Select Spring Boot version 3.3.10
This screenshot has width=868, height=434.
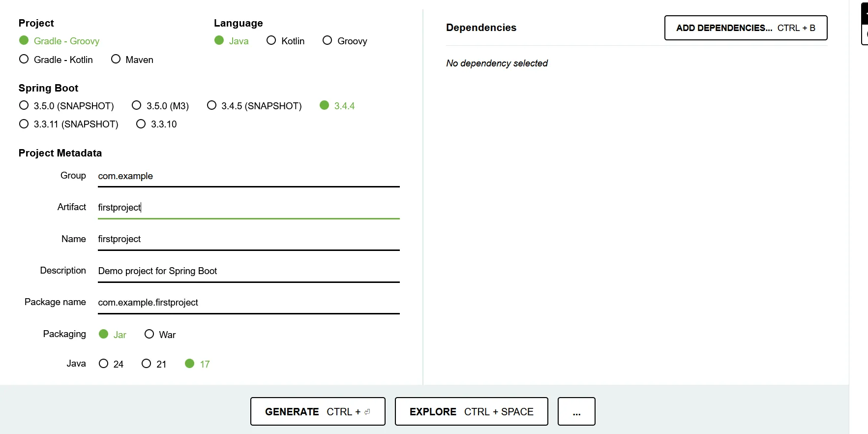tap(156, 124)
